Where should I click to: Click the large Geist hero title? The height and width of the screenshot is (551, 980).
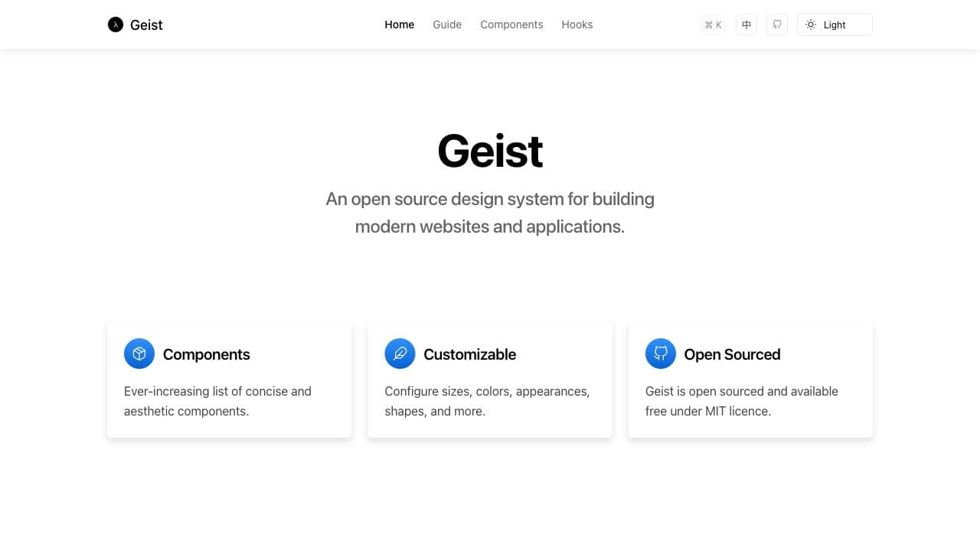[490, 151]
